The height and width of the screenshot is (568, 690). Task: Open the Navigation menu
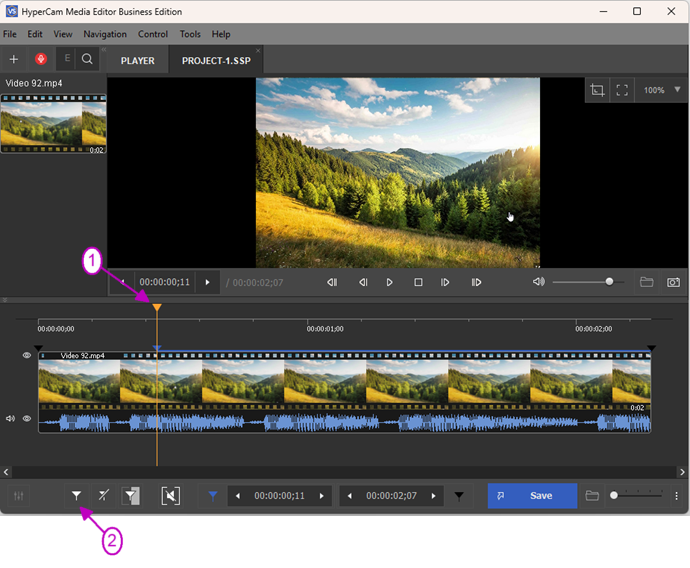click(105, 34)
